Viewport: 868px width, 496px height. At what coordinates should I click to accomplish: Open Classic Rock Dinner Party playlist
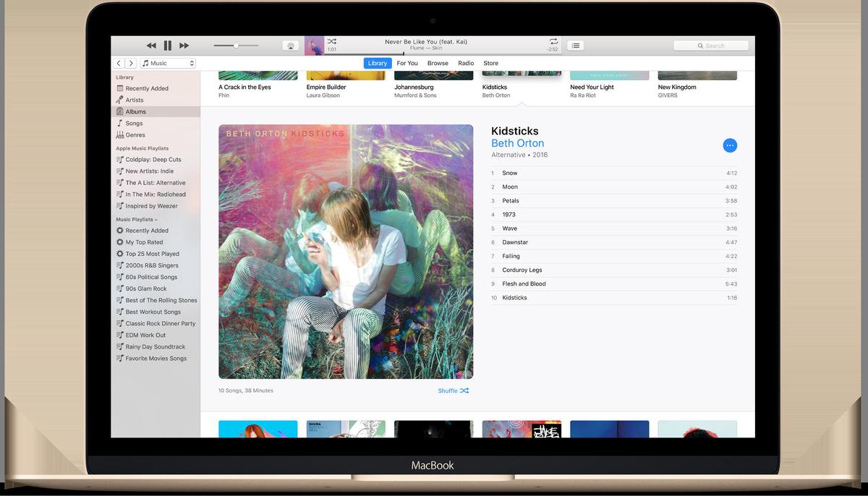click(x=156, y=323)
